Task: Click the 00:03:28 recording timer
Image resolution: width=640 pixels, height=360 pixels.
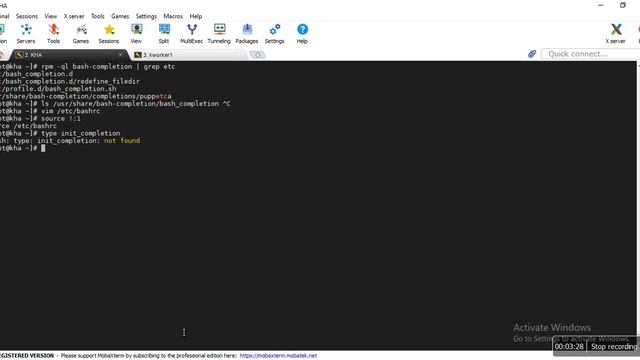Action: click(x=569, y=347)
